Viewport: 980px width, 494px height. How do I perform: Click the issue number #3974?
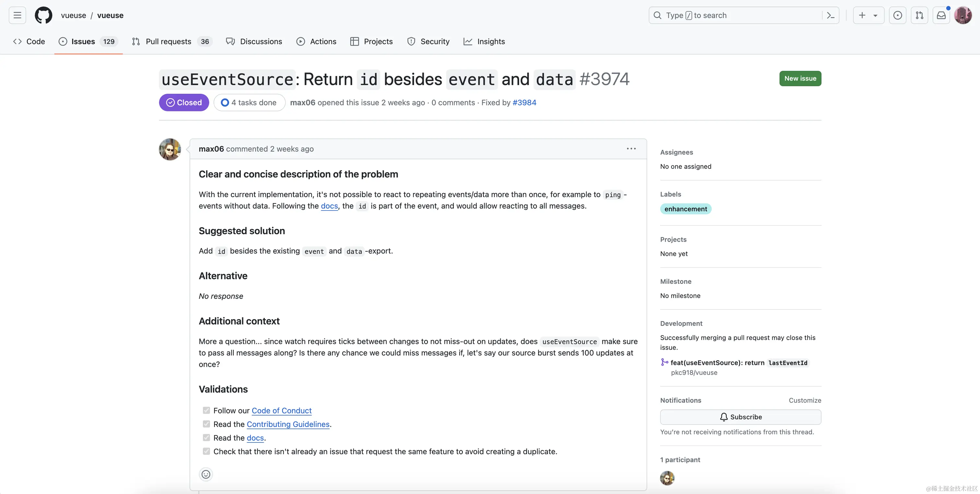click(604, 79)
